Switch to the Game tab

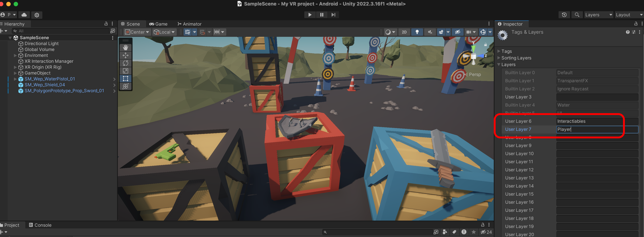(x=158, y=24)
